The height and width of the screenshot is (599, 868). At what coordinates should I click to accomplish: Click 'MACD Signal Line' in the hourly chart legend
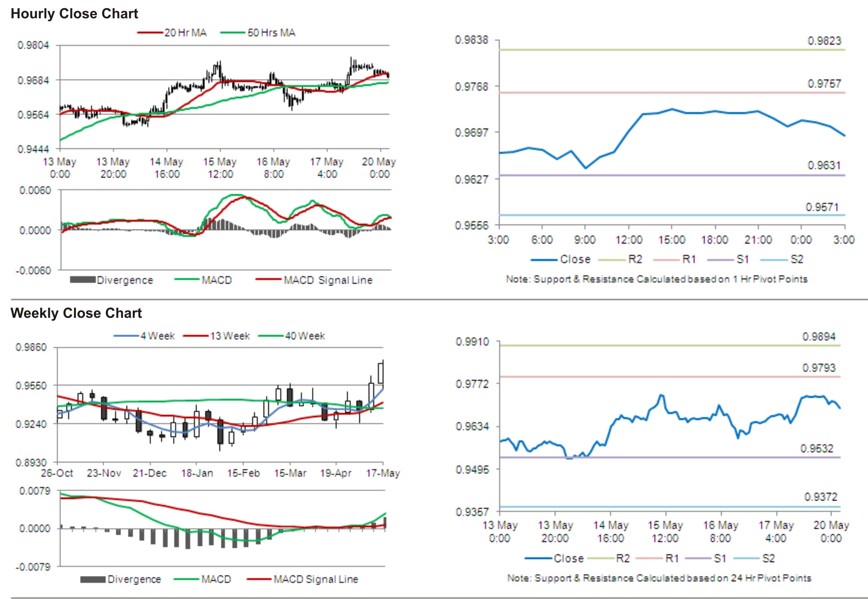[328, 280]
